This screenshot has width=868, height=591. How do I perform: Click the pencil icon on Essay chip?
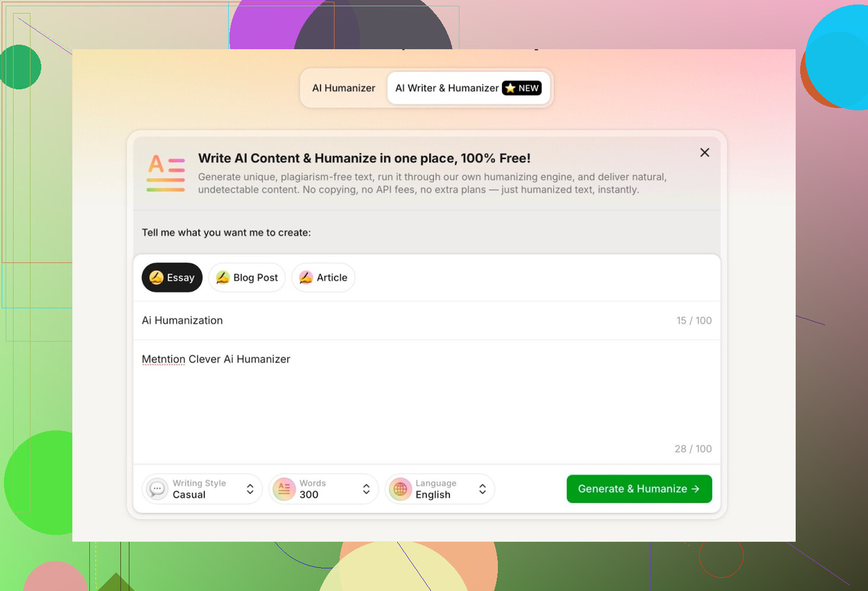pyautogui.click(x=157, y=277)
